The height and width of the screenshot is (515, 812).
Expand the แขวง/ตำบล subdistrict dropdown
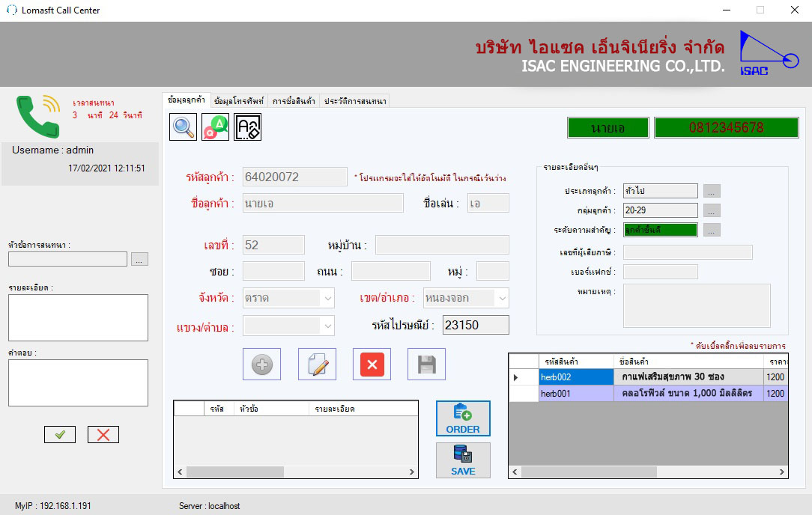(327, 326)
